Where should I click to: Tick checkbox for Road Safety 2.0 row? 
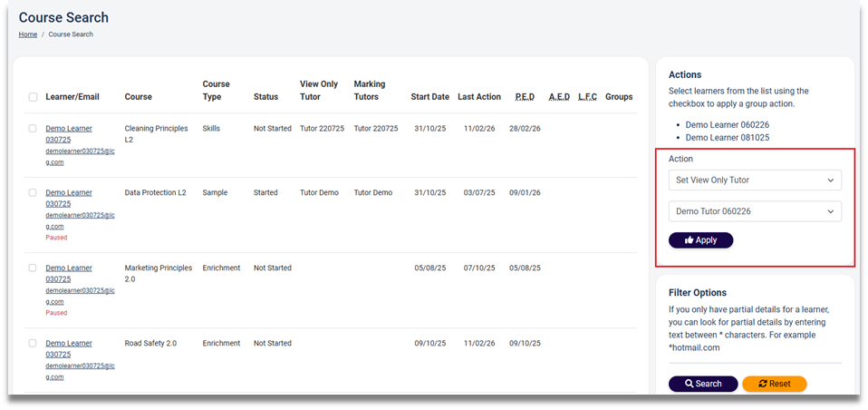click(33, 344)
